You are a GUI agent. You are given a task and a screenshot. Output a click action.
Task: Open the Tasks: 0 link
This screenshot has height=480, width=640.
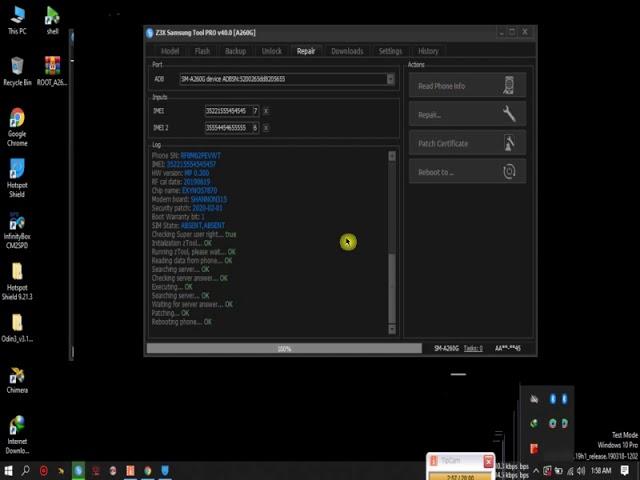(473, 348)
